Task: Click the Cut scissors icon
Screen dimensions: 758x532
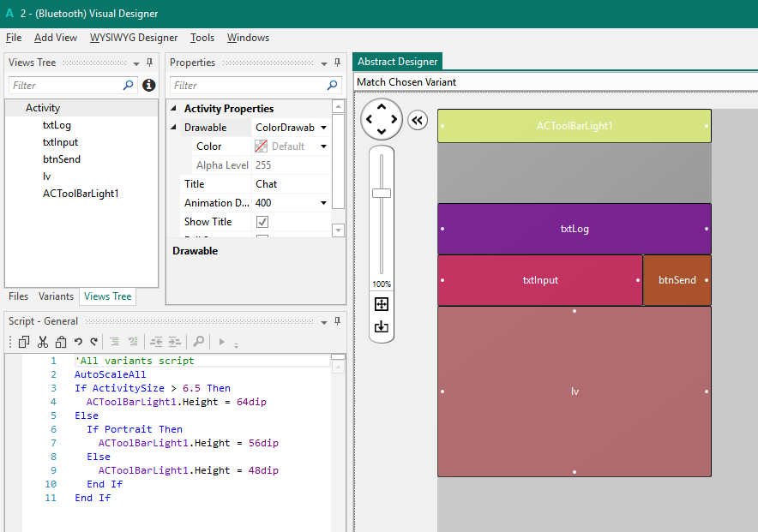Action: click(x=41, y=342)
